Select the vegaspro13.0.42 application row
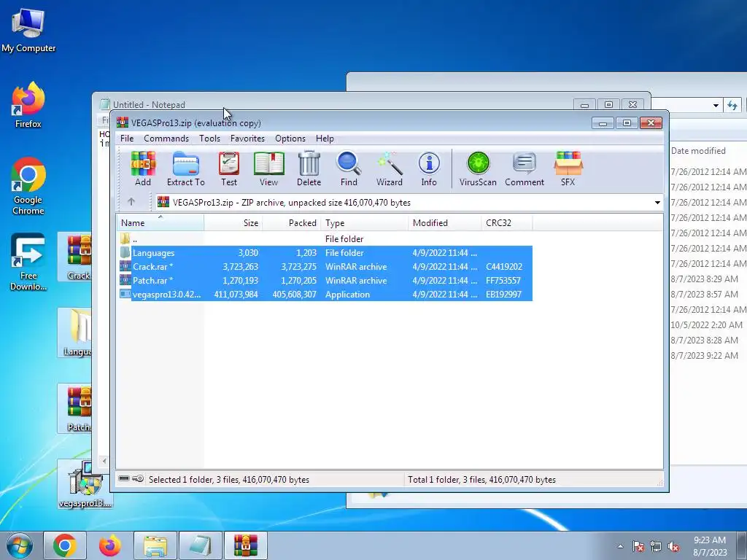The image size is (747, 560). (x=325, y=295)
